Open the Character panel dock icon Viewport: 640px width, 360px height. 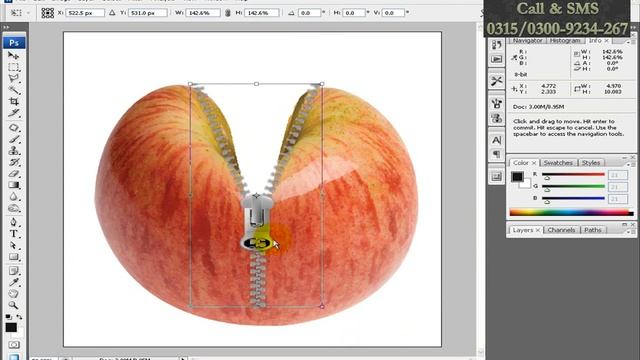[x=497, y=140]
